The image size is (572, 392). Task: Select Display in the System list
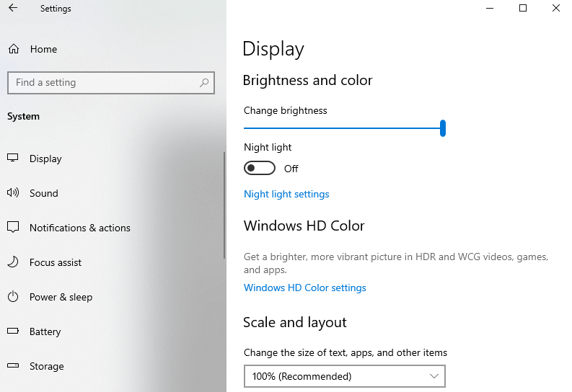point(45,159)
